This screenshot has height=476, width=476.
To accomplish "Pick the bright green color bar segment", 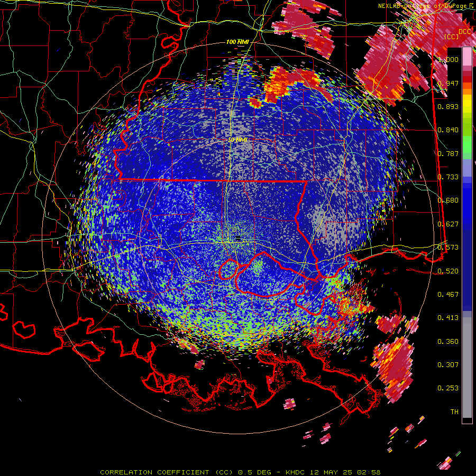I will coord(467,144).
